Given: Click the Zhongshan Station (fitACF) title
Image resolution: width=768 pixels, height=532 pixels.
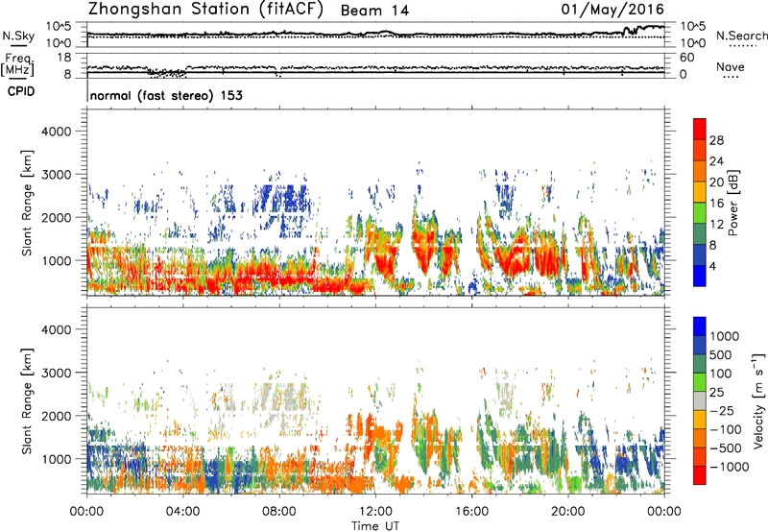Looking at the screenshot, I should (x=205, y=10).
